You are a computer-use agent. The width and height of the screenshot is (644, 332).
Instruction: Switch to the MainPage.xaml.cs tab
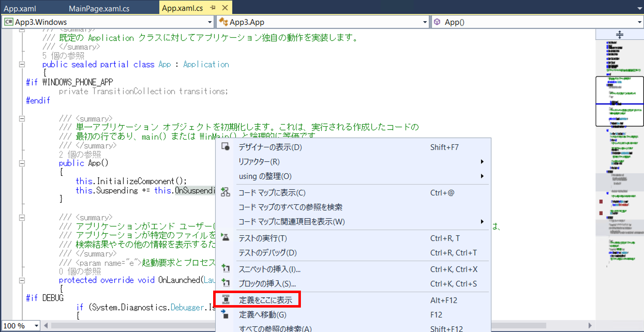pyautogui.click(x=99, y=8)
